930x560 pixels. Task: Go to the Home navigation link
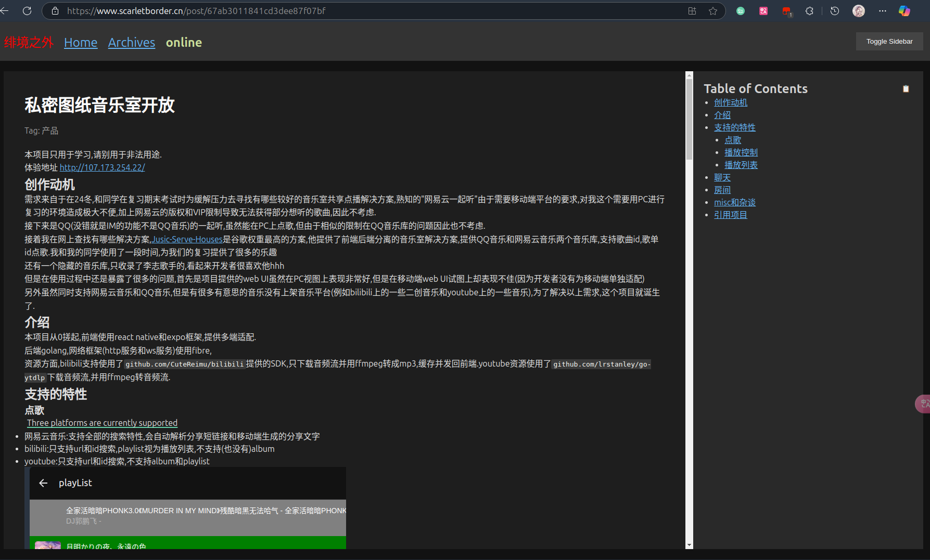tap(81, 43)
